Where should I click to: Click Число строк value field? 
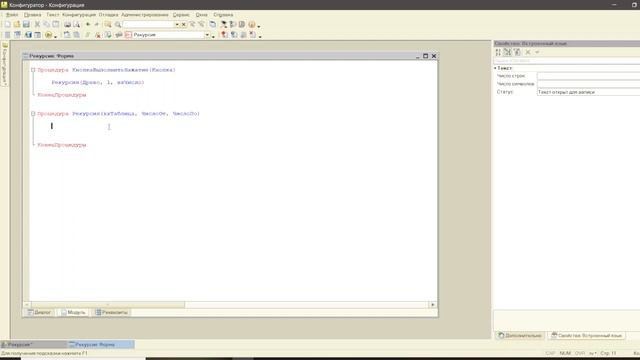pos(588,76)
